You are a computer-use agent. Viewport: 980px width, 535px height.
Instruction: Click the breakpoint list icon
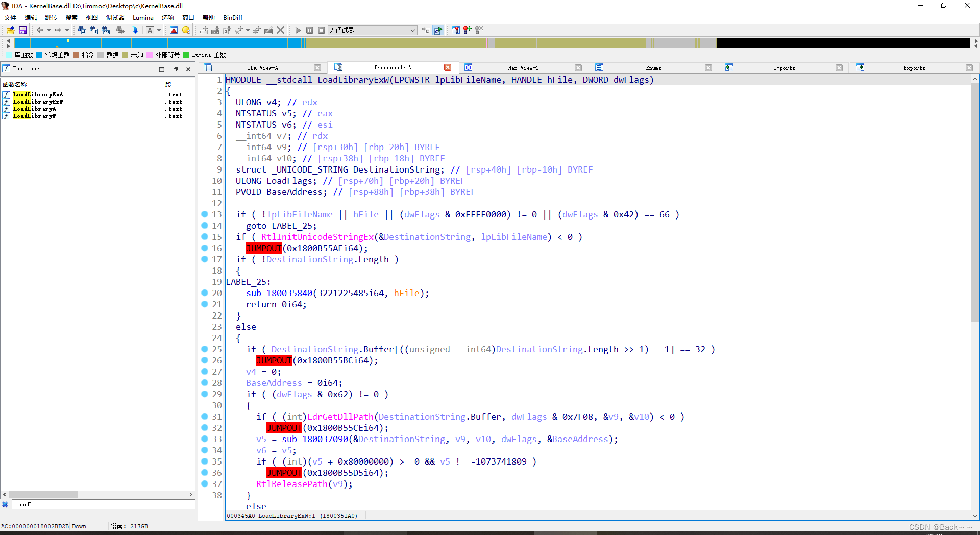click(x=456, y=30)
